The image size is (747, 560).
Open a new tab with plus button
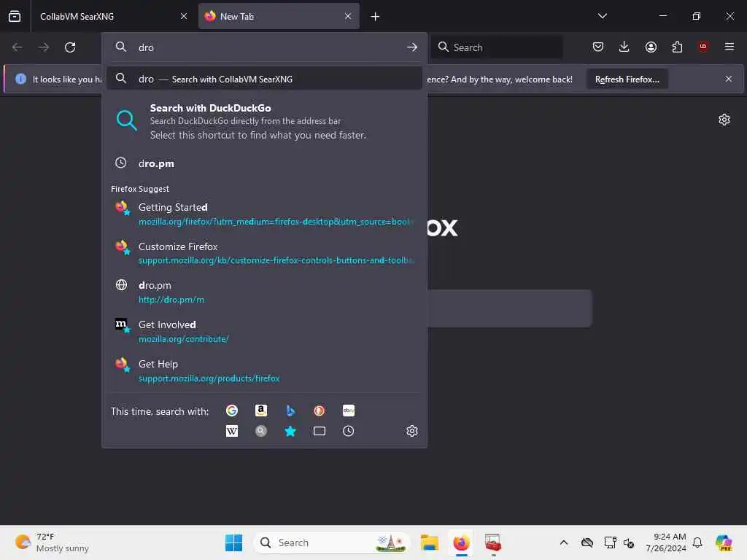(376, 17)
